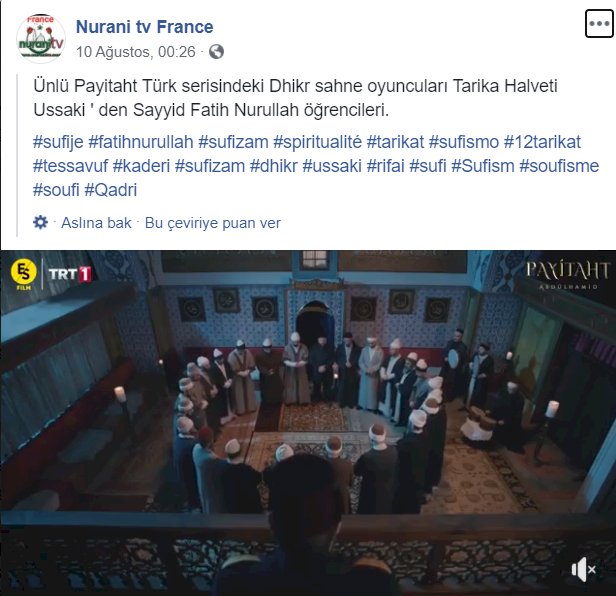Open the Nurani tv France page link
Screen dimensions: 616x596
tap(144, 27)
